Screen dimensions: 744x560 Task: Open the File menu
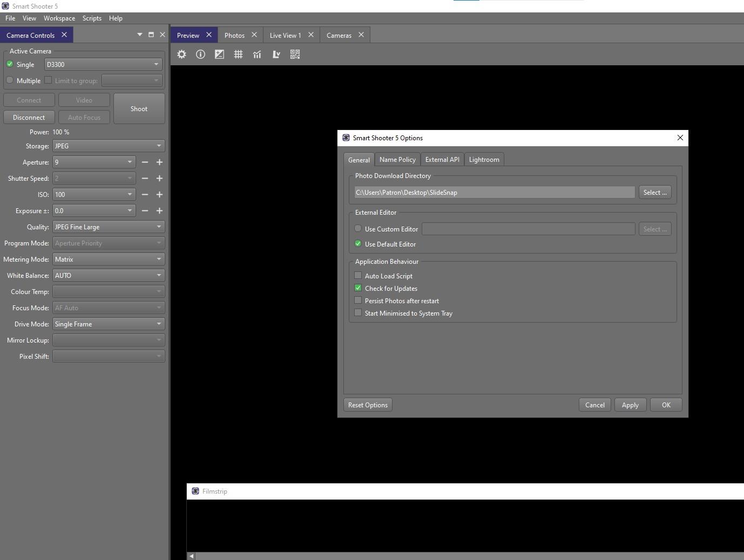coord(10,18)
